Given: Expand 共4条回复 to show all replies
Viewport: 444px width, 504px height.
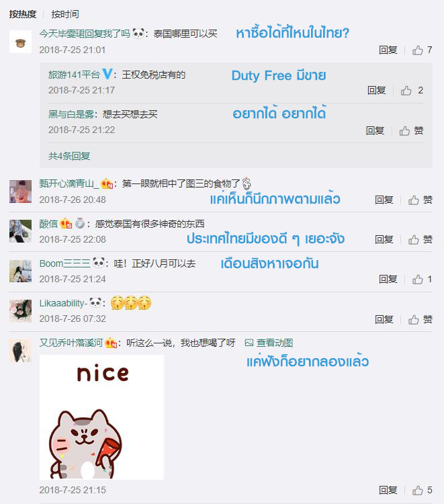Looking at the screenshot, I should click(69, 156).
